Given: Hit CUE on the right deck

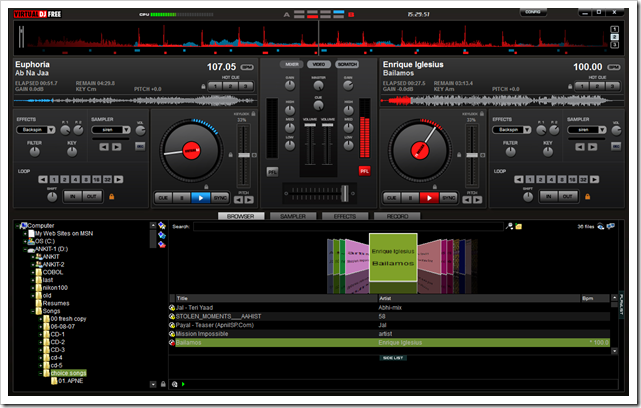Looking at the screenshot, I should [392, 198].
